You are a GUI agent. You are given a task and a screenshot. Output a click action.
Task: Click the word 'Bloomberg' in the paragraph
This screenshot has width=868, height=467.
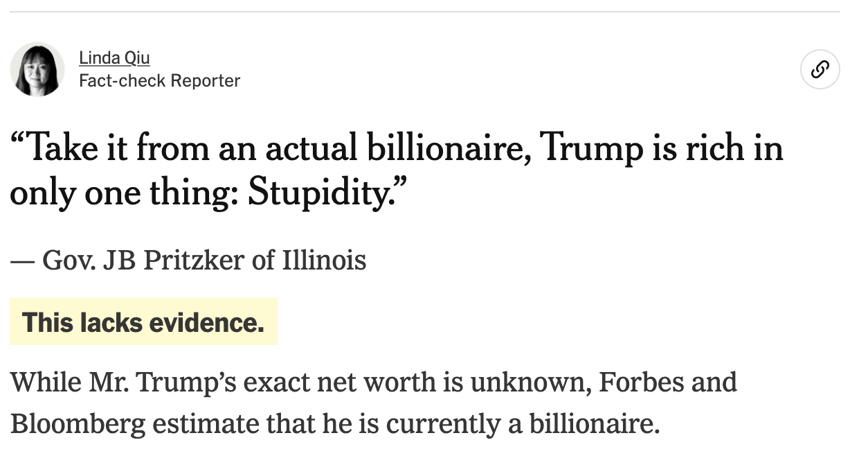pyautogui.click(x=78, y=425)
